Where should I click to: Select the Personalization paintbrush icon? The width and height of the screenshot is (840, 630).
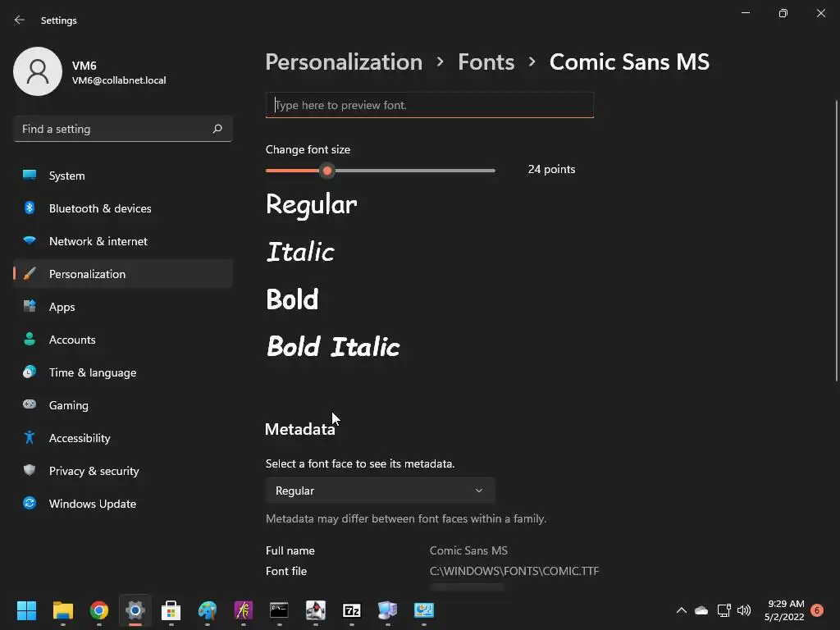coord(30,274)
